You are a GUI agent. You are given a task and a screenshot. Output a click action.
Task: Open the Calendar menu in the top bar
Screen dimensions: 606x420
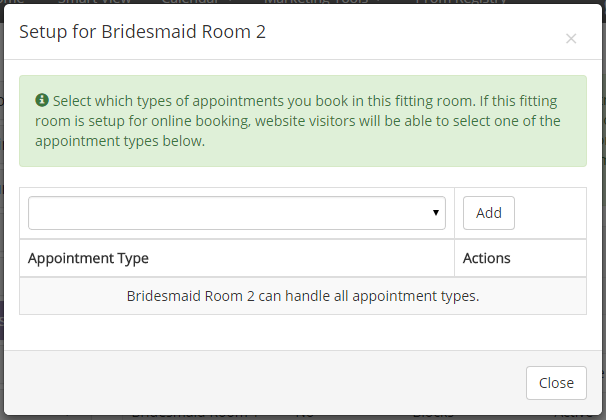190,2
